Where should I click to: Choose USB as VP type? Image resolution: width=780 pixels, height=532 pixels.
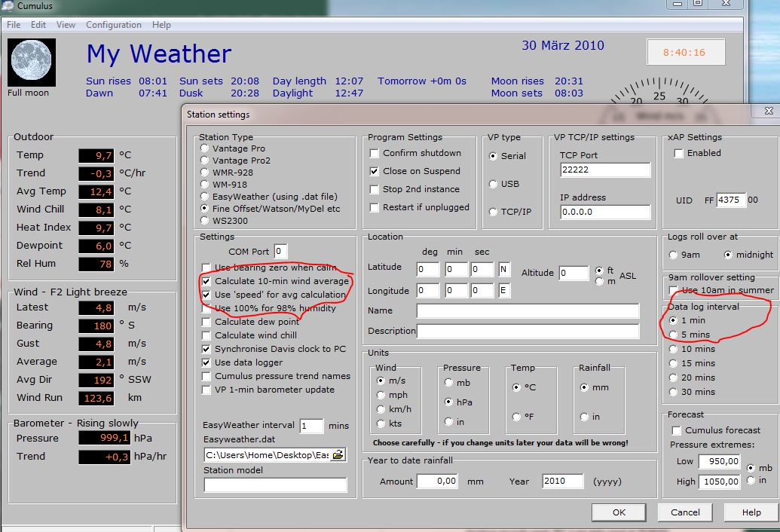[x=494, y=184]
